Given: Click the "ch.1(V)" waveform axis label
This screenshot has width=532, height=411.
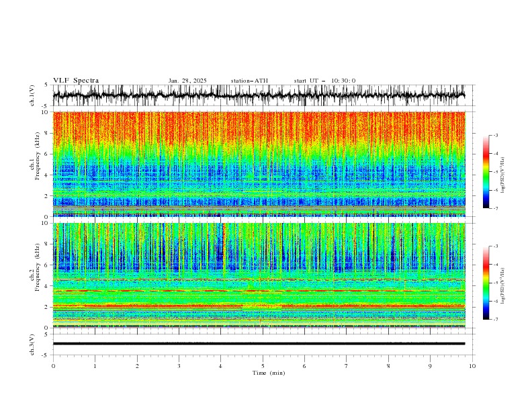Looking at the screenshot, I should [x=32, y=95].
